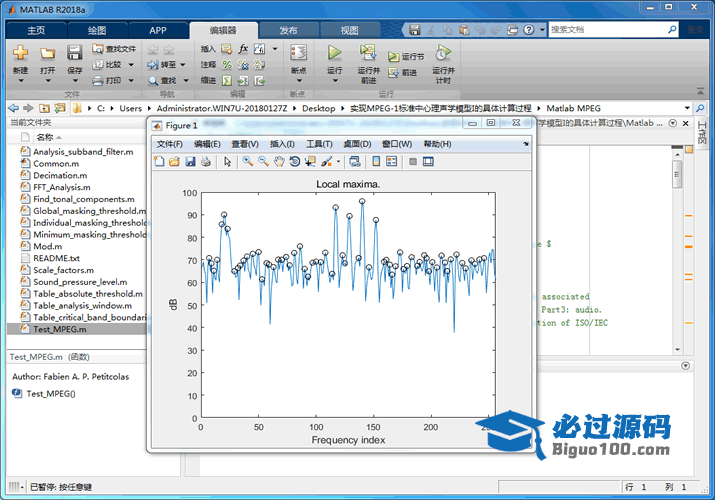Open the Figure 1 编辑(E) menu
This screenshot has height=500, width=715.
click(x=207, y=144)
